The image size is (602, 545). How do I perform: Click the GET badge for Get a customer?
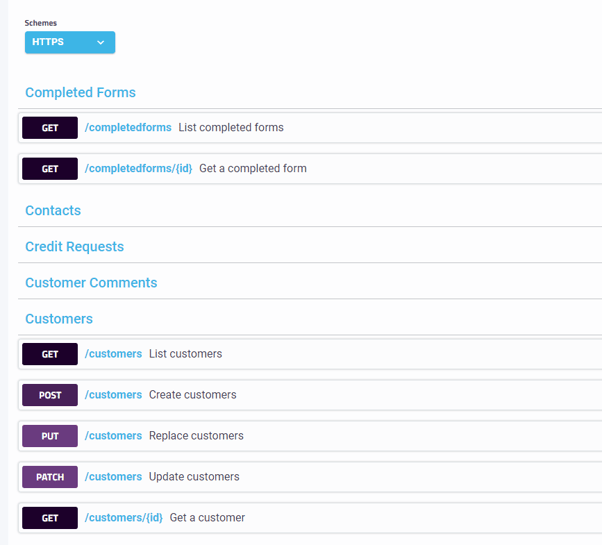click(50, 518)
